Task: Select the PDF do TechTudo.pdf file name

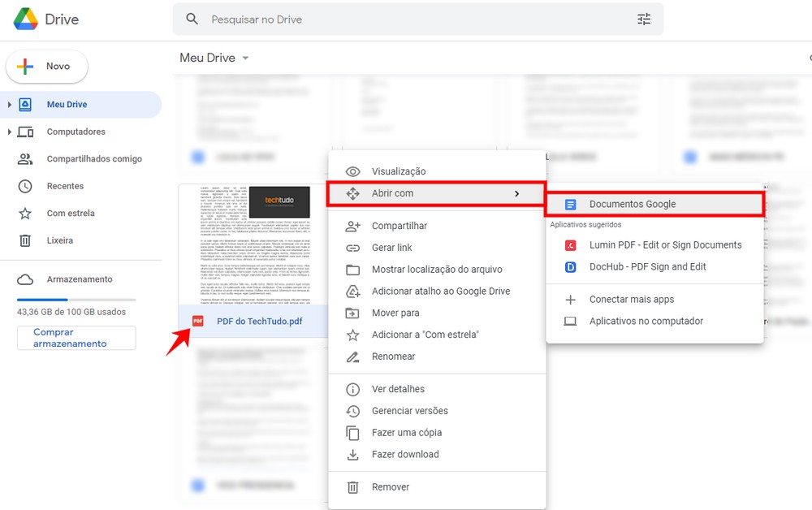Action: [x=260, y=322]
